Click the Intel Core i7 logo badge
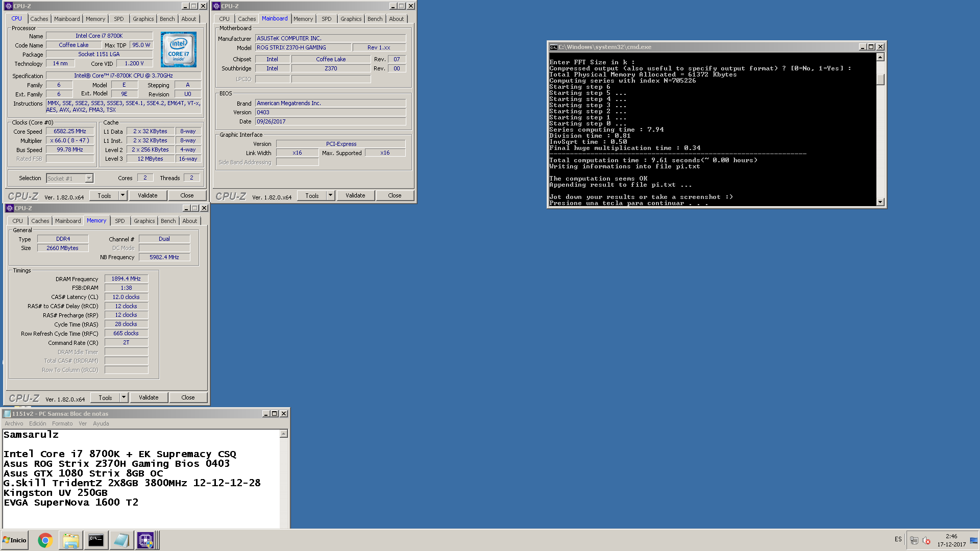This screenshot has width=980, height=551. [179, 49]
